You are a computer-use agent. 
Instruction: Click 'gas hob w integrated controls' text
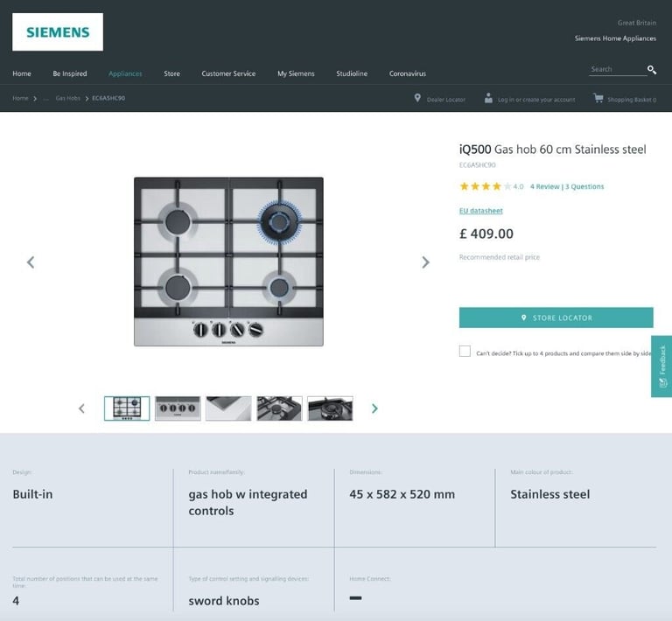pyautogui.click(x=248, y=502)
